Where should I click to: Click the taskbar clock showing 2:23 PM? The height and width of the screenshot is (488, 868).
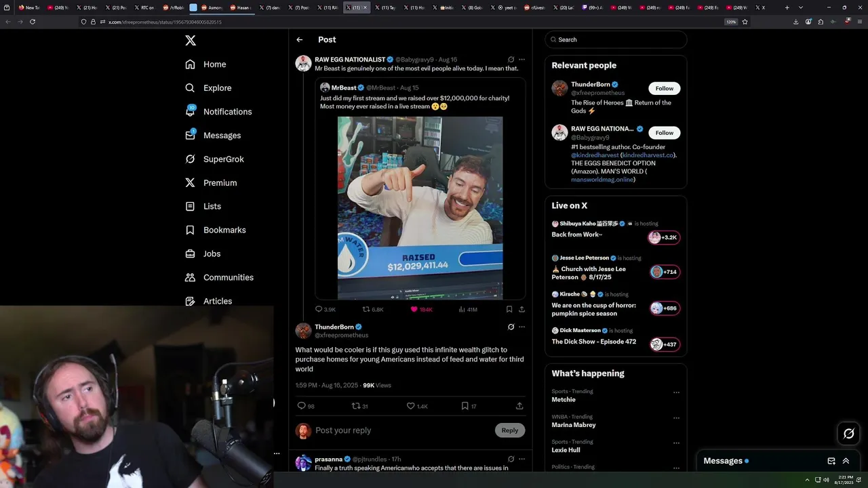[x=845, y=480]
